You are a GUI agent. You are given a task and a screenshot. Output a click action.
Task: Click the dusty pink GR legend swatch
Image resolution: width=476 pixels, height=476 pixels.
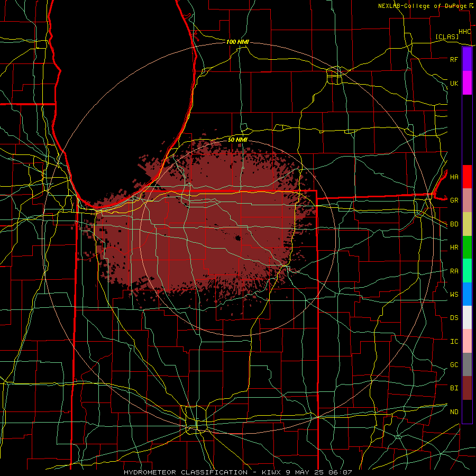[x=467, y=200]
